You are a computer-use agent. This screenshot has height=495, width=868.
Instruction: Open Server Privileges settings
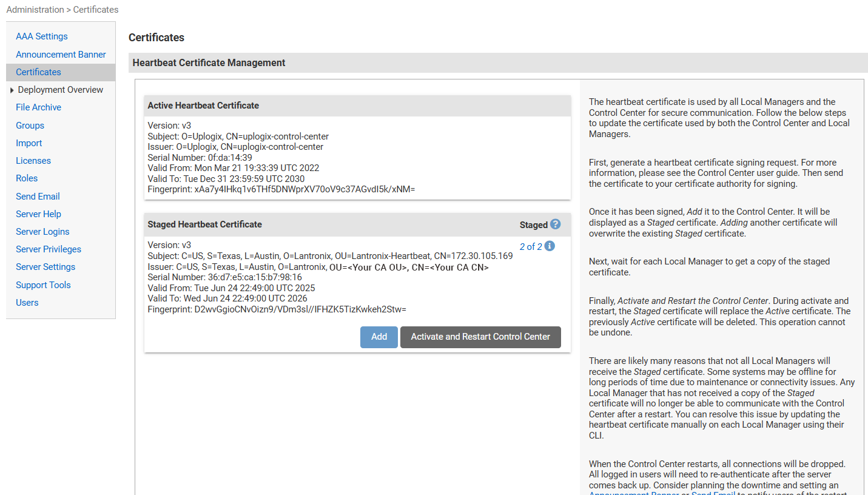[x=49, y=249]
